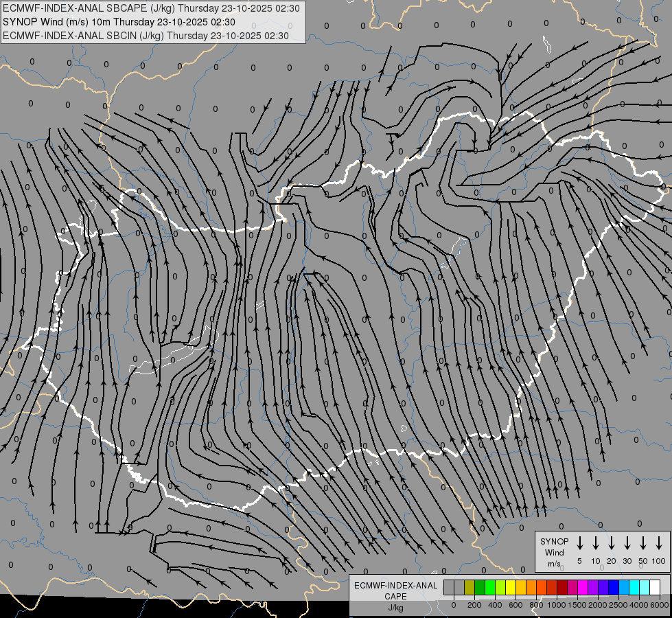Click the '6000' value on CAPE scale

(x=660, y=605)
